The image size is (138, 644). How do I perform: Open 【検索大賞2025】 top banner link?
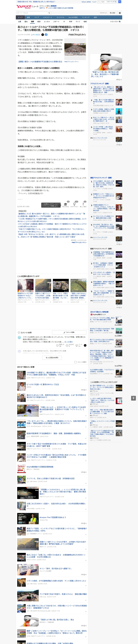[x=36, y=2]
